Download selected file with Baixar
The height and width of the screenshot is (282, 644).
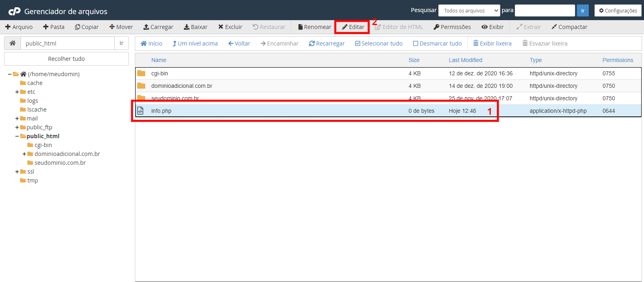click(196, 27)
